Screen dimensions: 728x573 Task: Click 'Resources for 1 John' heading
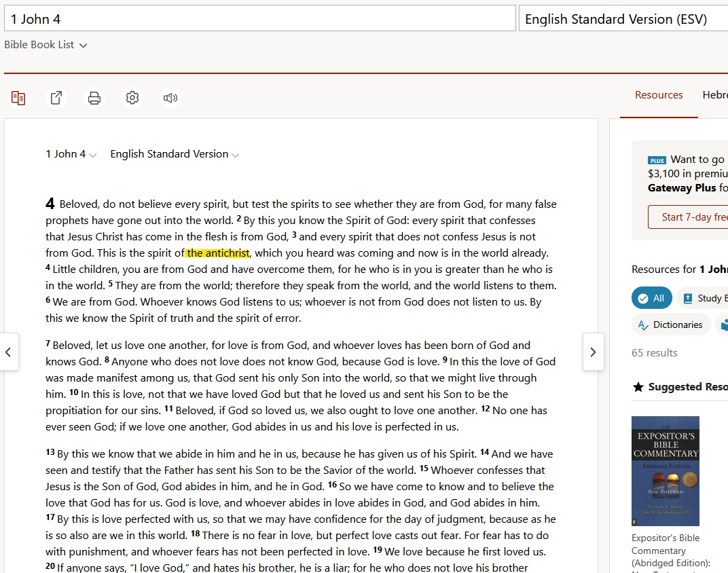[680, 270]
